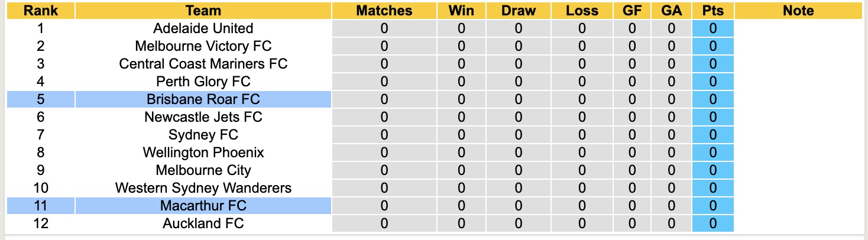
Task: Click the Sydney FC team name
Action: point(203,135)
